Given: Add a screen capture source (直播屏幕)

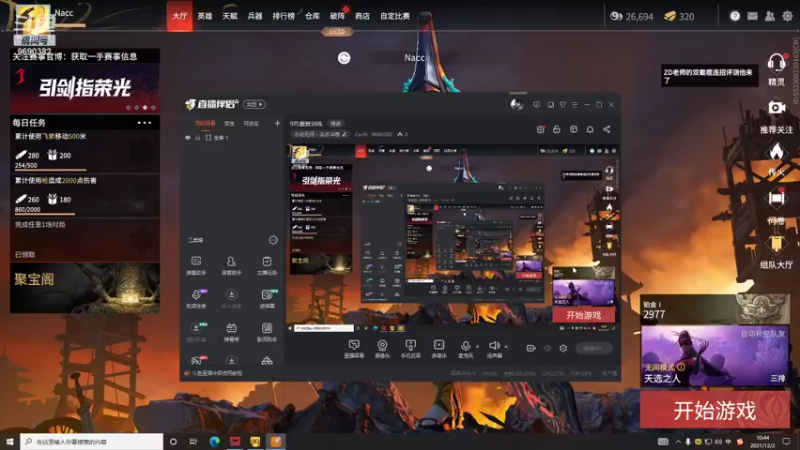Looking at the screenshot, I should [354, 349].
